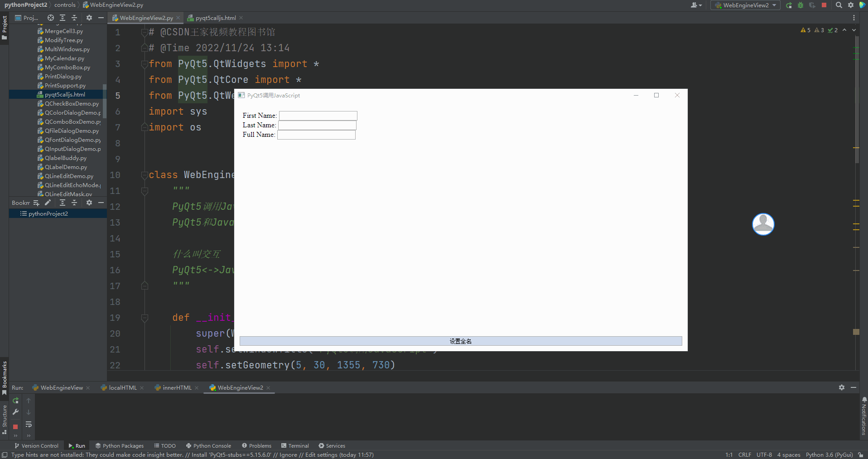Open the Version Control tool window
The height and width of the screenshot is (459, 868).
pyautogui.click(x=37, y=446)
